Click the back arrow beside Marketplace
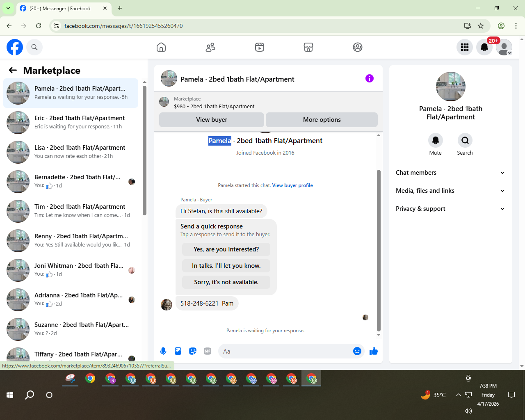 click(x=13, y=70)
